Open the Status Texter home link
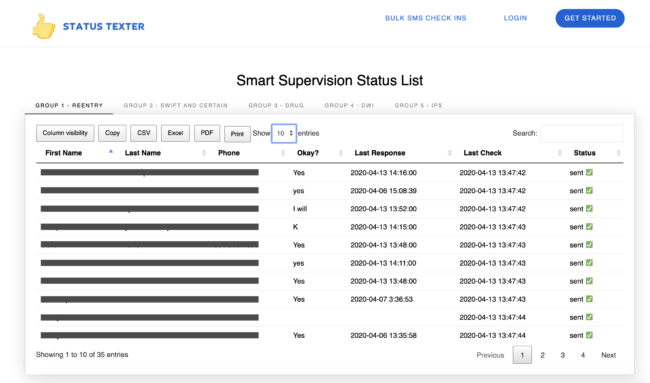The image size is (650, 383). 104,27
